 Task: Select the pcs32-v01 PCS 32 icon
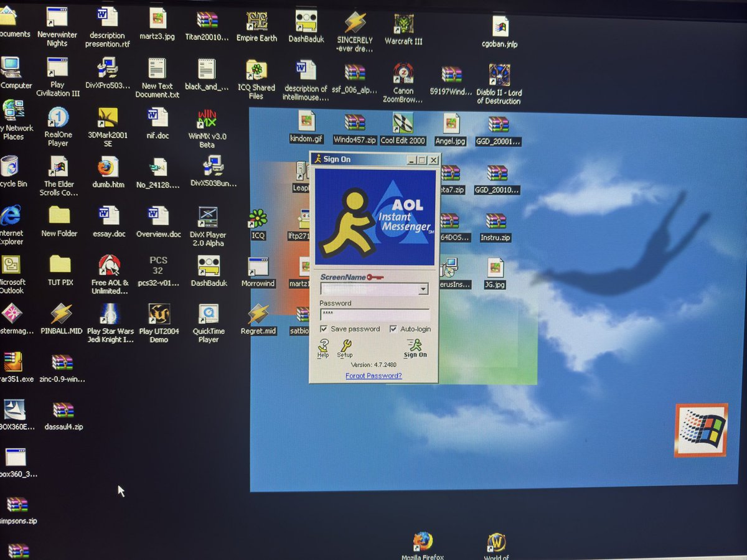tap(158, 266)
